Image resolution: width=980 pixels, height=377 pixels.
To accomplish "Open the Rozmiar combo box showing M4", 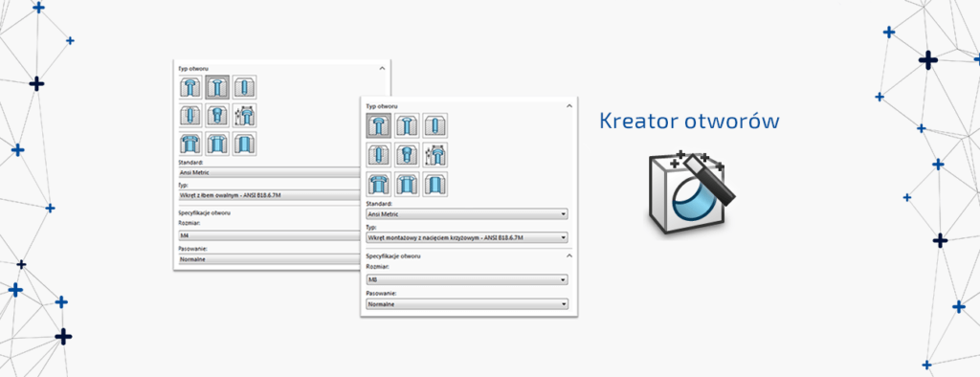I will (269, 235).
